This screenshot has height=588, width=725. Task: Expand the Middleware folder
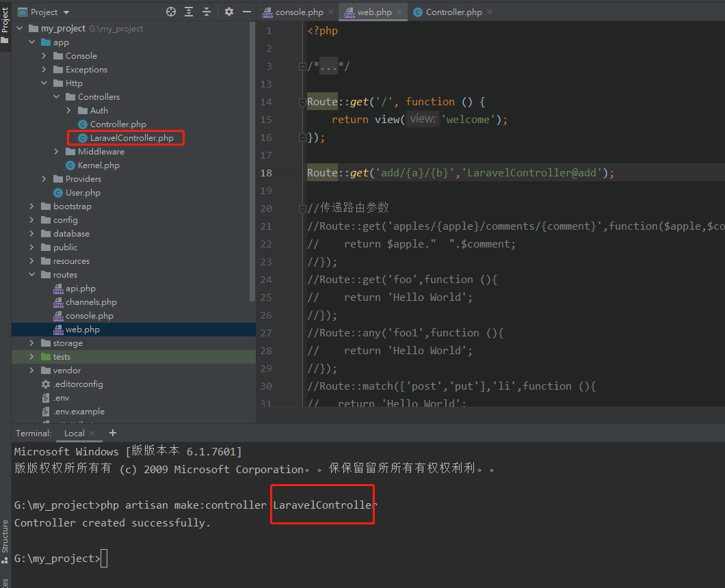[x=57, y=152]
